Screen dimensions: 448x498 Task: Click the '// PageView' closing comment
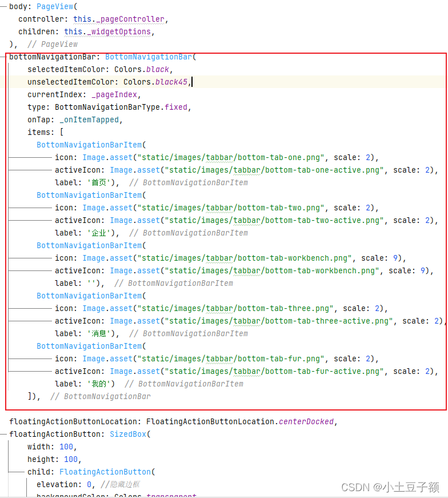coord(53,44)
